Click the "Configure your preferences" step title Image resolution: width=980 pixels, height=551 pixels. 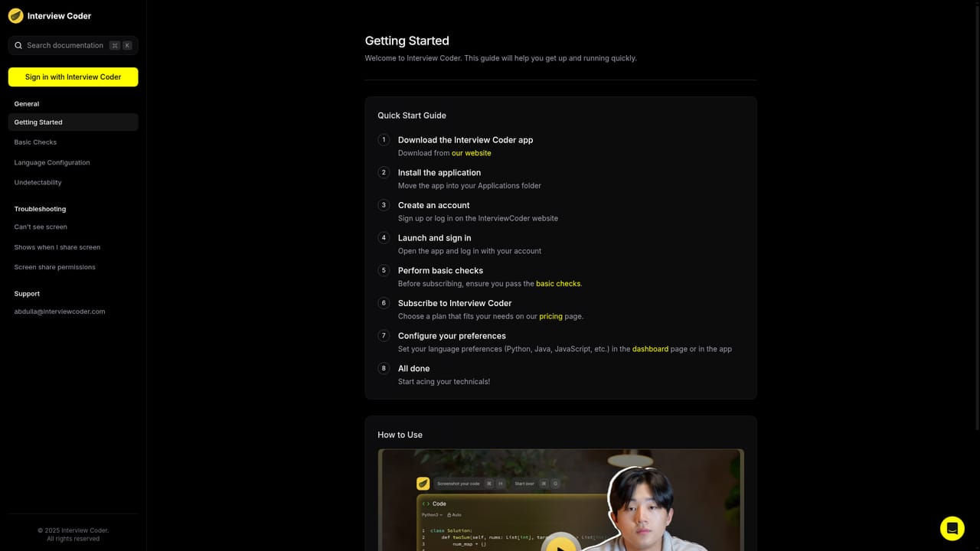[x=452, y=336]
